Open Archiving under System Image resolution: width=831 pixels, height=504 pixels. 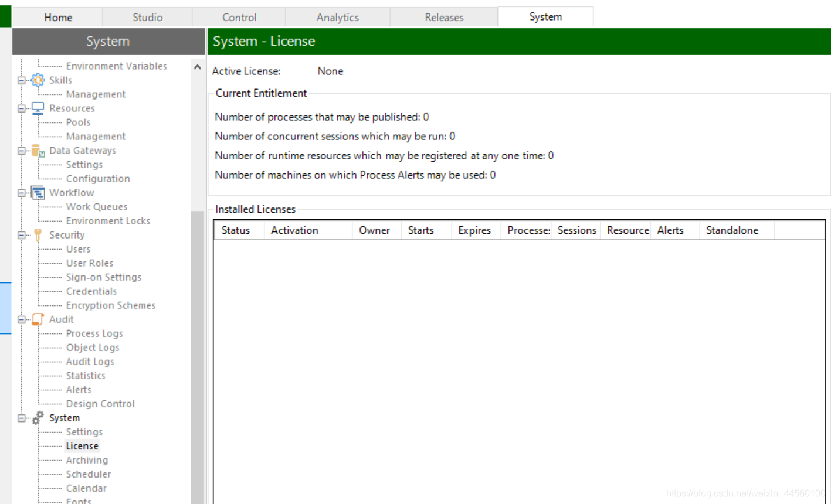87,460
